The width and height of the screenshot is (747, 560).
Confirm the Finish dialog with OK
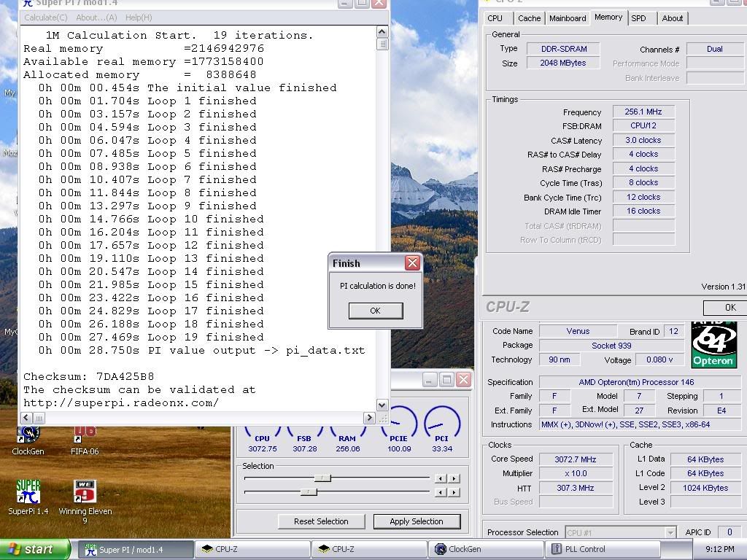click(376, 311)
